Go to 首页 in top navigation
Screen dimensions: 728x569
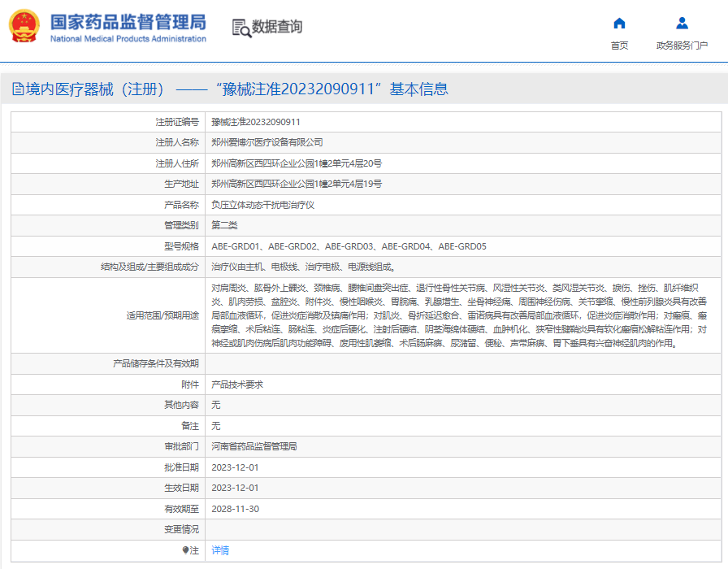click(x=619, y=46)
